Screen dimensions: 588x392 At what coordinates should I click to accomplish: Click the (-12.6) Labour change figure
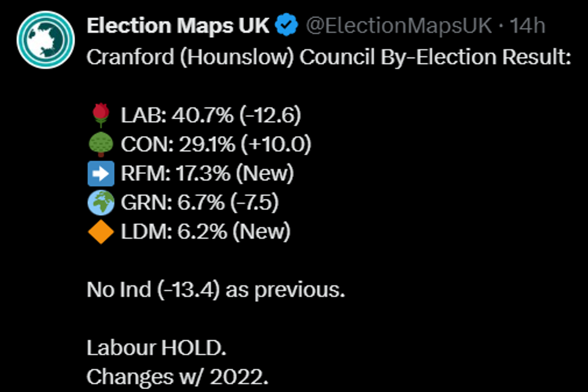pos(269,114)
